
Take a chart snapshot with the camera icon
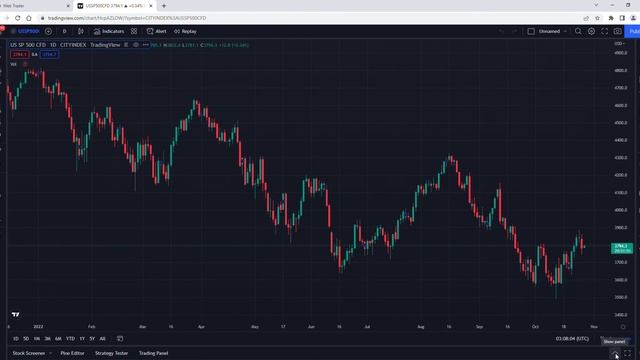pos(618,31)
